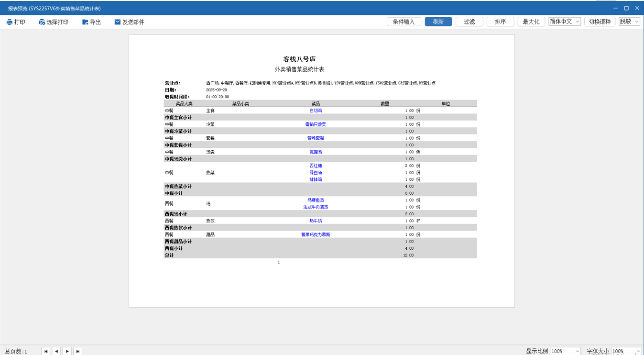Click the 切换语种 switch language button
Image resolution: width=644 pixels, height=355 pixels.
coord(600,22)
